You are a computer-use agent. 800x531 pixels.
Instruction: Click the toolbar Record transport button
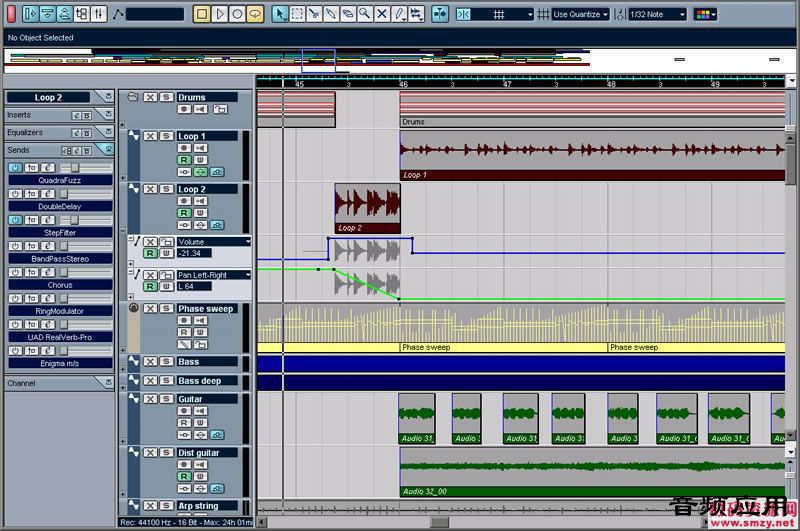tap(237, 14)
